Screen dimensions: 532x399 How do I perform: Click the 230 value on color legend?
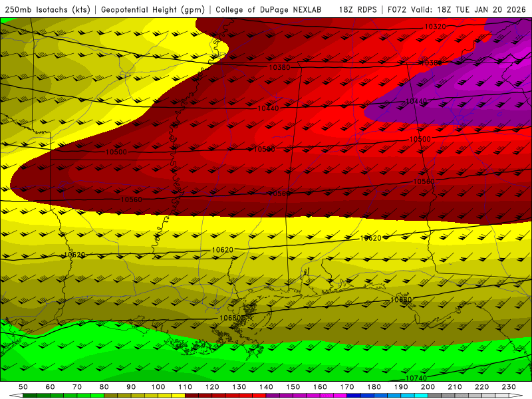509,387
